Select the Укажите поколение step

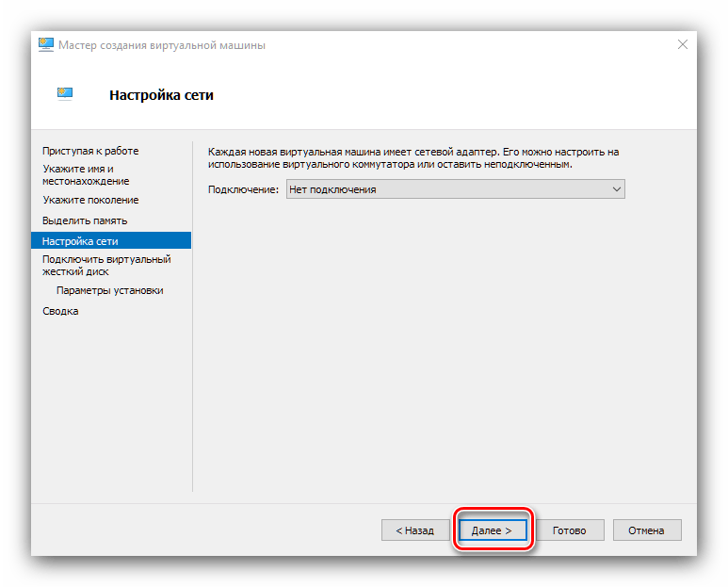tap(90, 200)
